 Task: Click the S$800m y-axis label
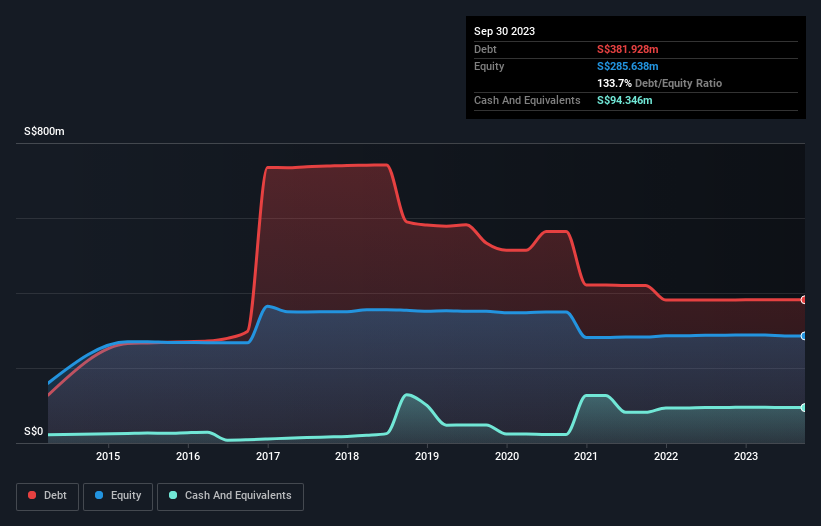[x=44, y=131]
